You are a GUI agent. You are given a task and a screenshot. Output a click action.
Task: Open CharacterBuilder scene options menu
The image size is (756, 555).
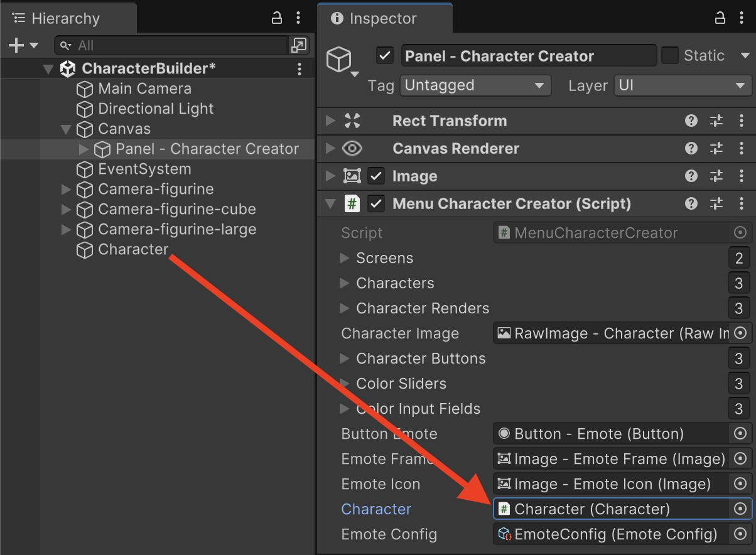click(x=300, y=68)
